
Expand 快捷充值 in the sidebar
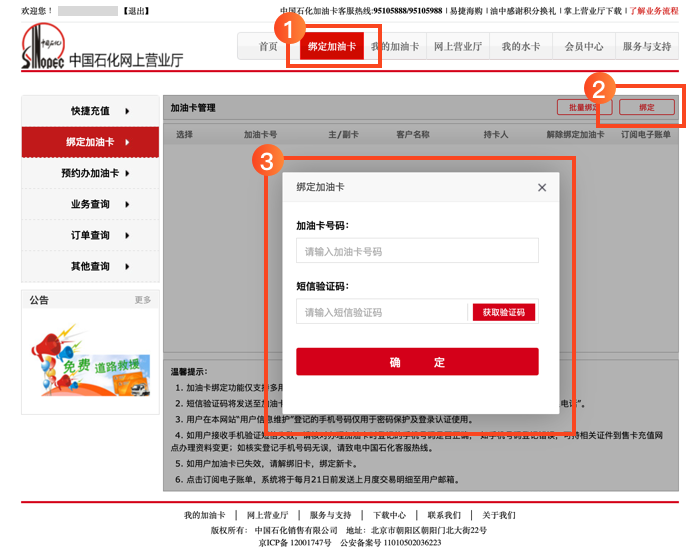click(x=90, y=111)
